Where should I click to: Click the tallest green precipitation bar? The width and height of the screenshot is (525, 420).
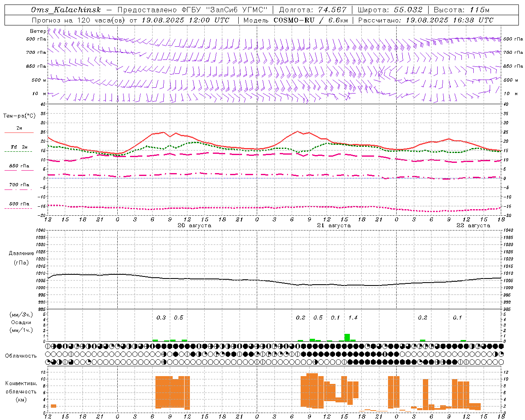click(347, 338)
